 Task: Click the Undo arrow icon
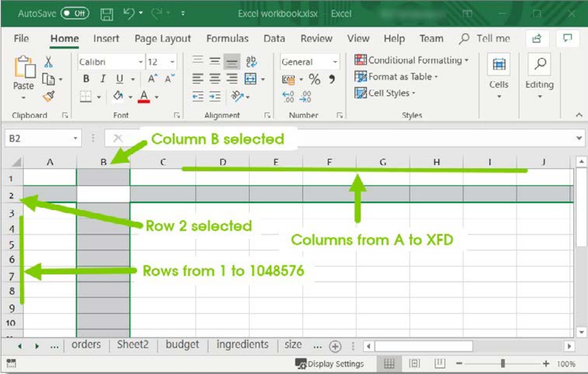pyautogui.click(x=129, y=13)
